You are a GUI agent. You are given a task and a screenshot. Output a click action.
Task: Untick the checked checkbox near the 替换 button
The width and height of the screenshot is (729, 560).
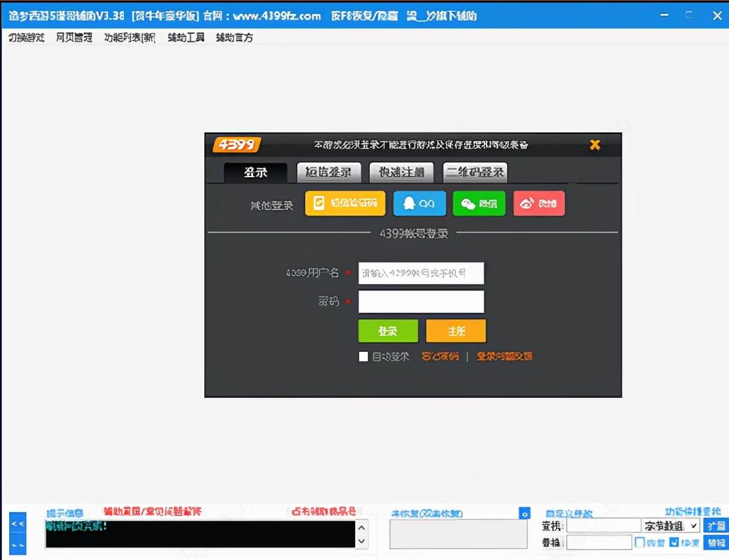coord(674,542)
